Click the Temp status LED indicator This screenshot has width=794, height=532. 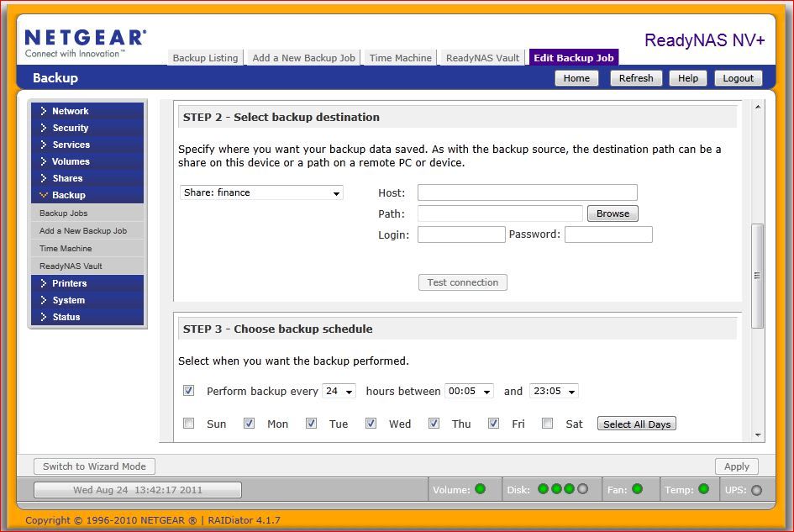click(x=703, y=489)
